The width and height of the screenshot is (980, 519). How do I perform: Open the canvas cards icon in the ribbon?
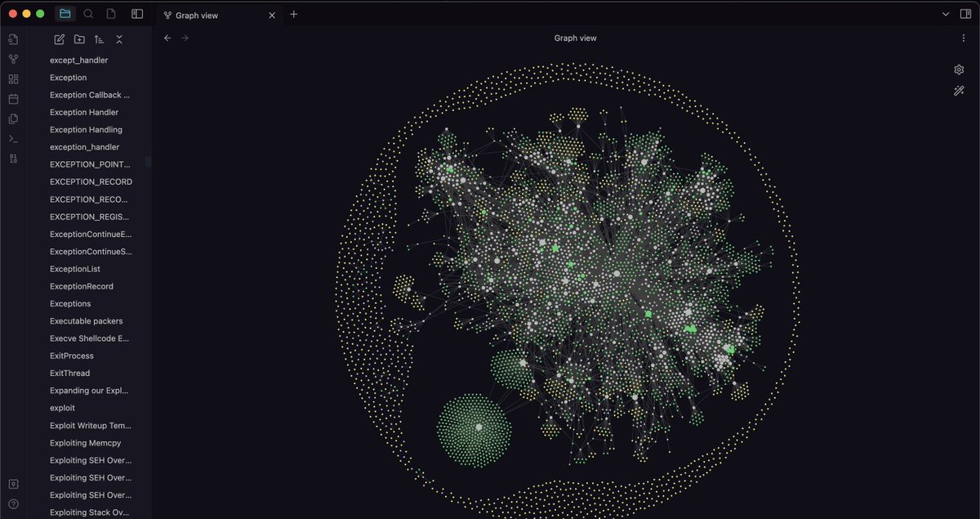pyautogui.click(x=13, y=78)
